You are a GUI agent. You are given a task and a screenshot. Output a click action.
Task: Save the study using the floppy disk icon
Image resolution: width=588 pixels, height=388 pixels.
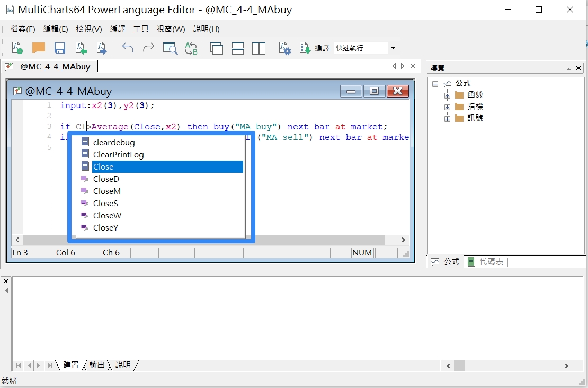click(60, 48)
